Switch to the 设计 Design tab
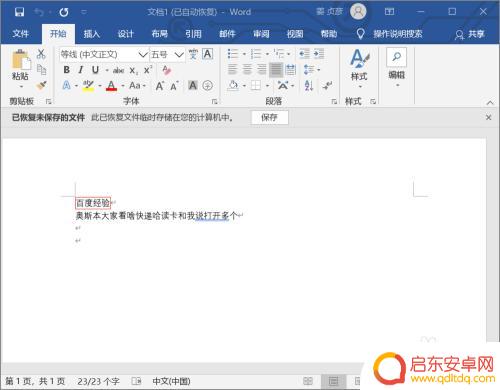 (125, 34)
